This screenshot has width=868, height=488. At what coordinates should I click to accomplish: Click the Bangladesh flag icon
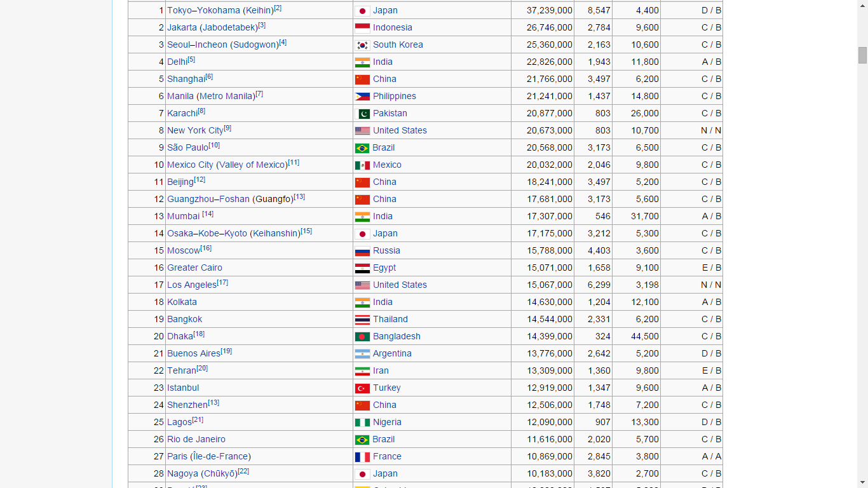click(362, 337)
